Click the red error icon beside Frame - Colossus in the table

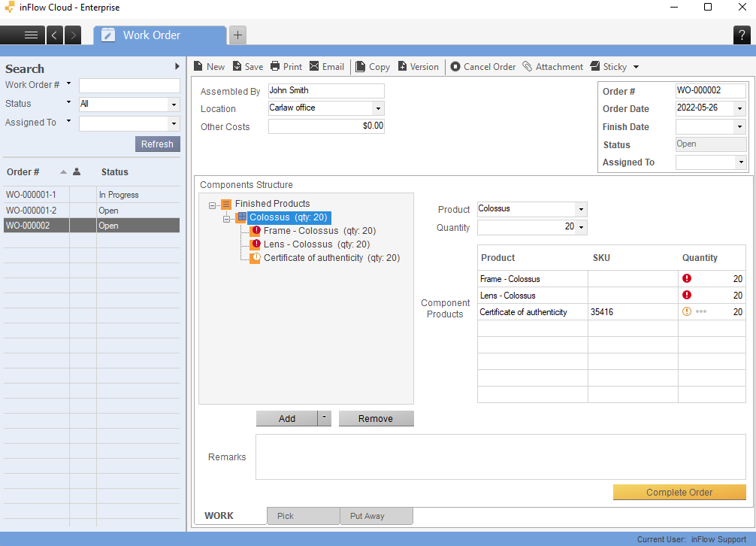point(687,278)
